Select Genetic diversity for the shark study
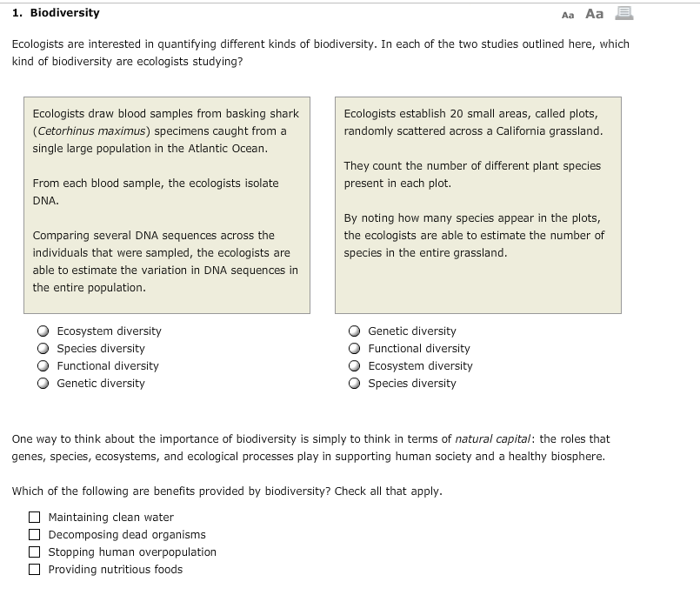Viewport: 700px width, 595px height. coord(42,383)
